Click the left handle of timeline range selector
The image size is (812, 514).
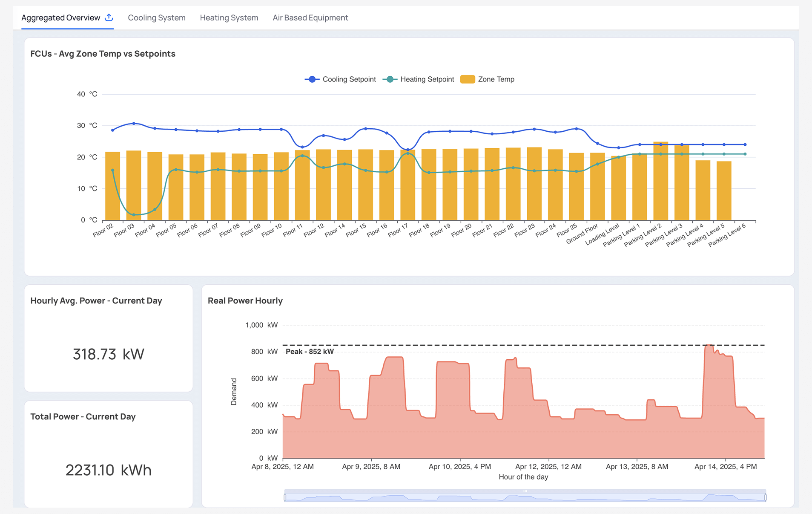click(284, 497)
